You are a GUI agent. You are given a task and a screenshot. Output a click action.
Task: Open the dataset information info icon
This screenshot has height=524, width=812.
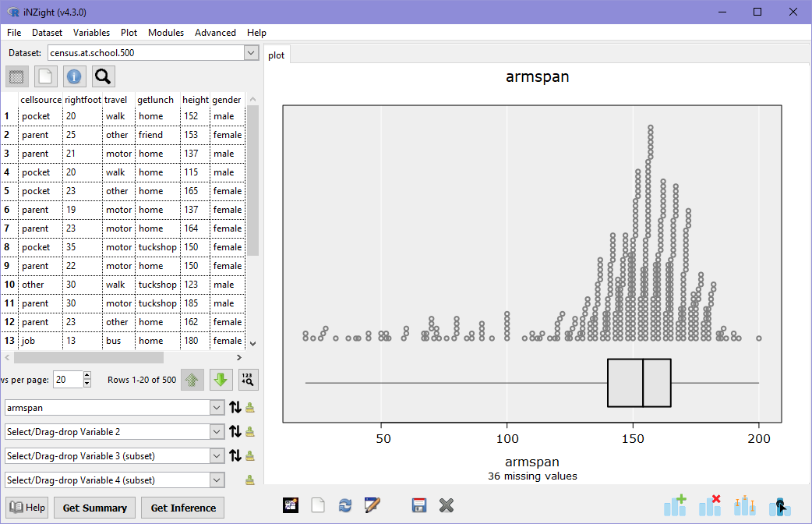[x=74, y=76]
